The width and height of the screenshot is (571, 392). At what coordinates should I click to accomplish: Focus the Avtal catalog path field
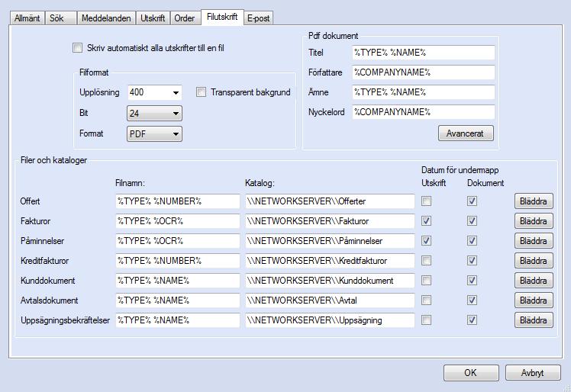point(330,300)
